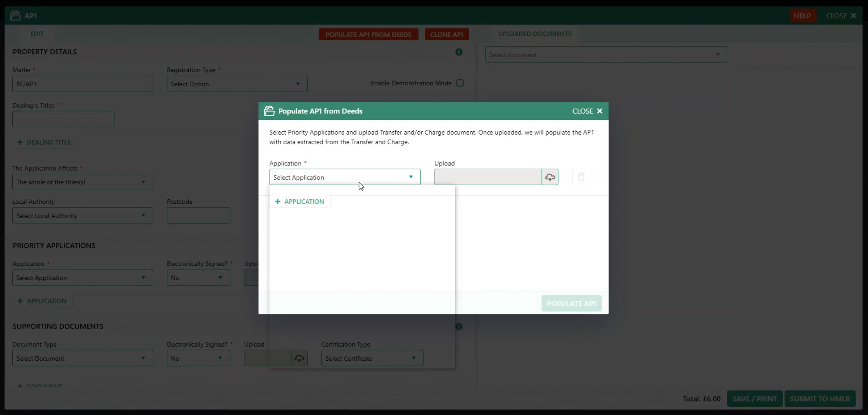Click the upload cloud icon in dialog
The image size is (868, 415).
pyautogui.click(x=550, y=177)
